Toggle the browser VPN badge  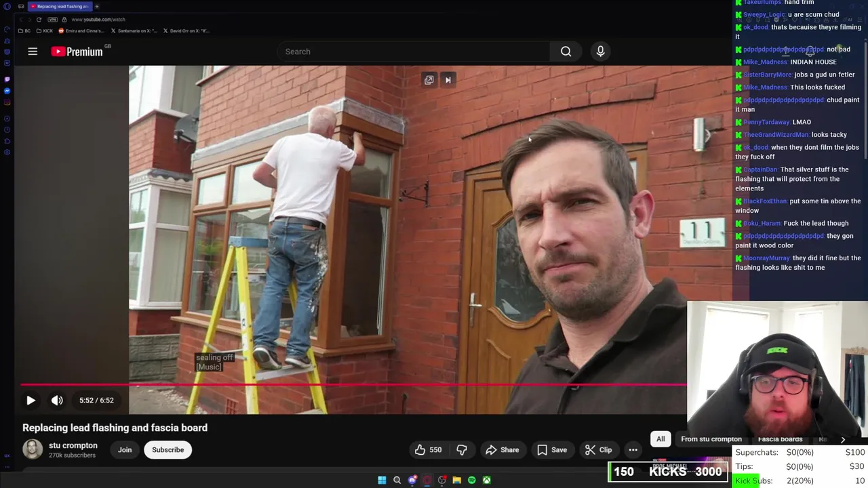pos(53,19)
